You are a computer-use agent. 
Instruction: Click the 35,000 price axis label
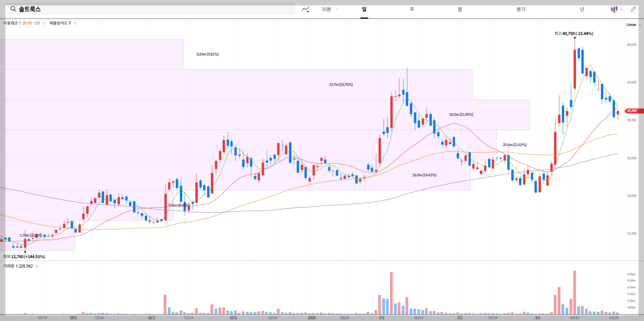[632, 82]
